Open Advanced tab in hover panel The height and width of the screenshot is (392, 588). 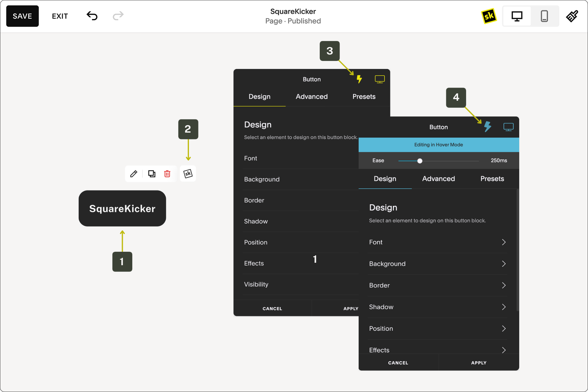(438, 179)
